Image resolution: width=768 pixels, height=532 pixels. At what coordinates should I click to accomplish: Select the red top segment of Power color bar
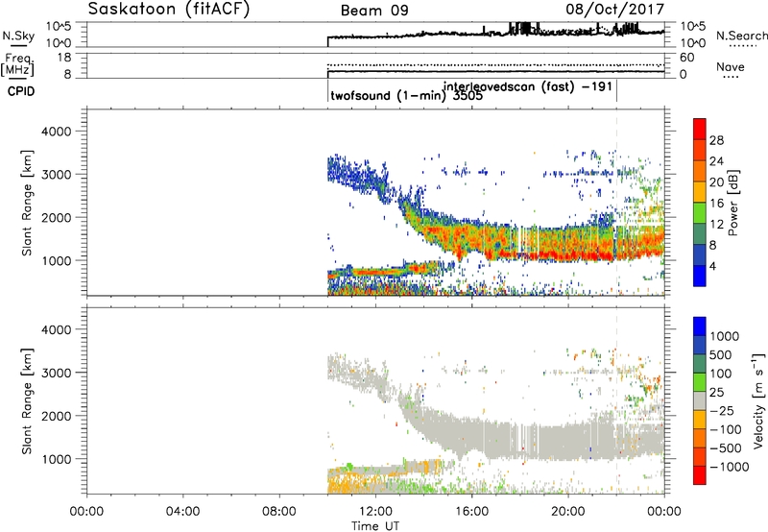pyautogui.click(x=700, y=129)
